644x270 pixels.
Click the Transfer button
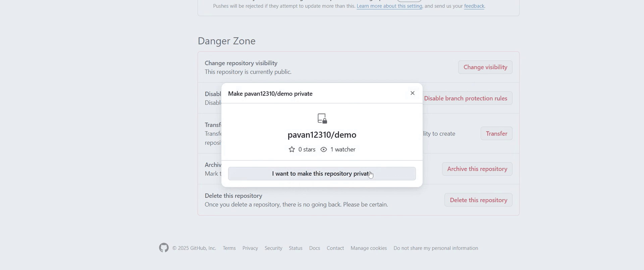pyautogui.click(x=496, y=133)
